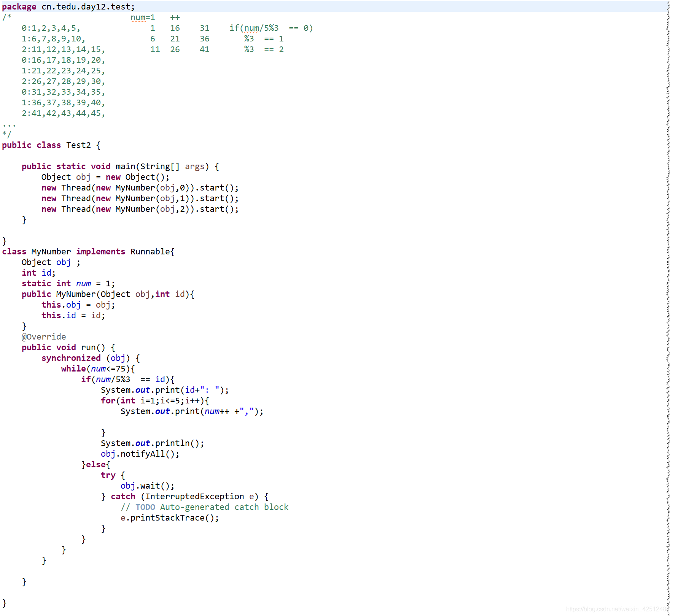Click the 'num=1' text in comment
This screenshot has width=673, height=616.
143,17
